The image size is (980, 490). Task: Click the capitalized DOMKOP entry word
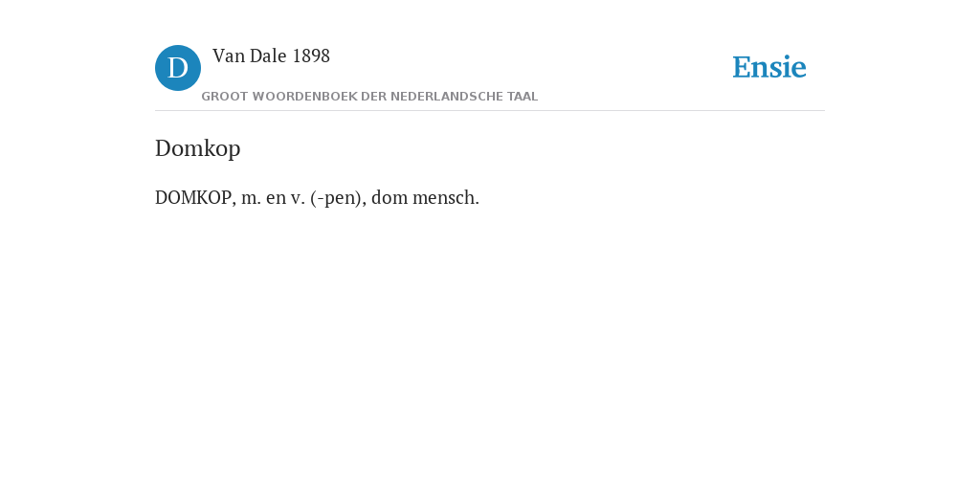[x=193, y=197]
